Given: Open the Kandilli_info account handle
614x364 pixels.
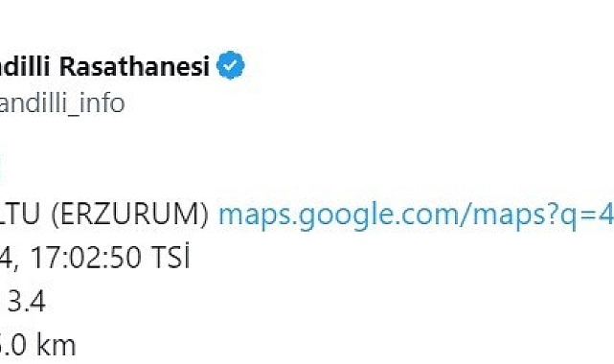Looking at the screenshot, I should tap(62, 103).
